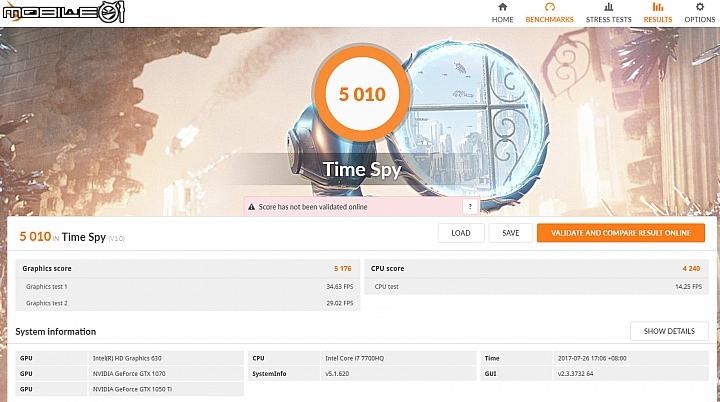
Task: Click the LOAD button
Action: click(x=461, y=233)
